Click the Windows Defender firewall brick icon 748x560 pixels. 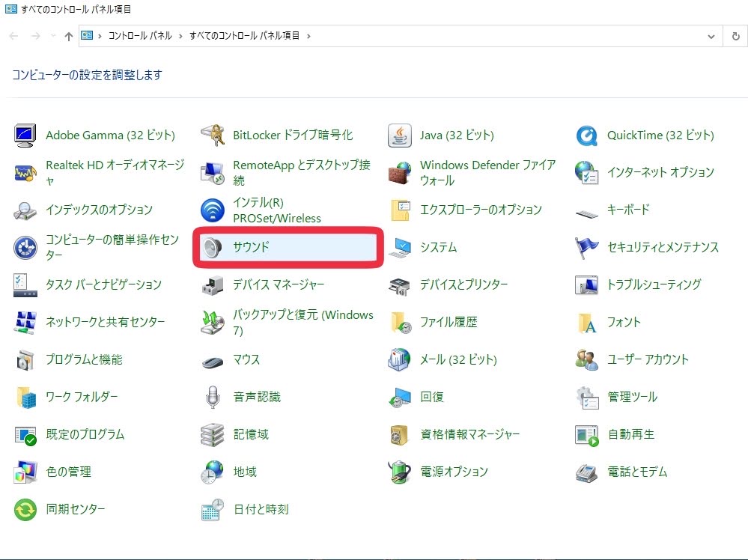400,173
